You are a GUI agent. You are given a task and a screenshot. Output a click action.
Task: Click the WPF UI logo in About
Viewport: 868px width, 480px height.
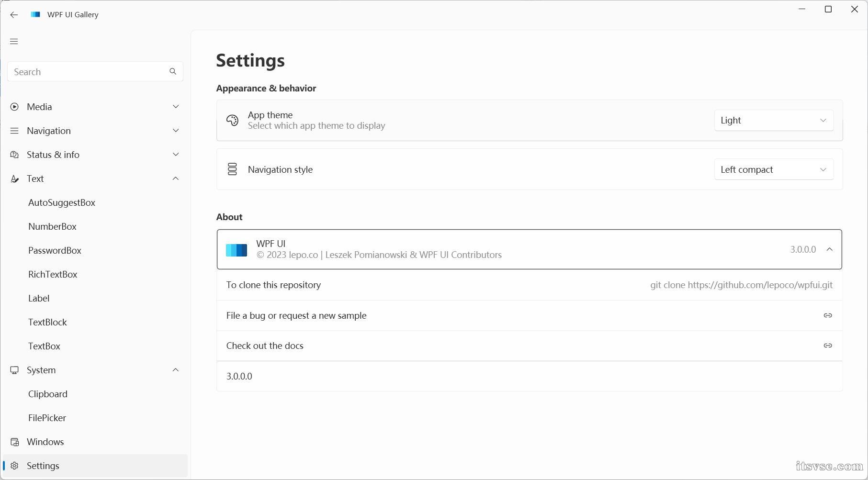pos(237,250)
